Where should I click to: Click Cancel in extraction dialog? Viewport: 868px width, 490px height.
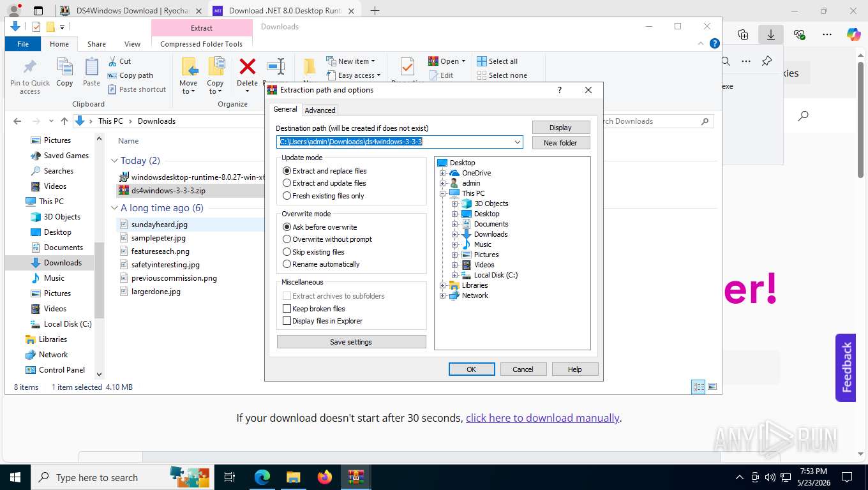click(x=523, y=369)
